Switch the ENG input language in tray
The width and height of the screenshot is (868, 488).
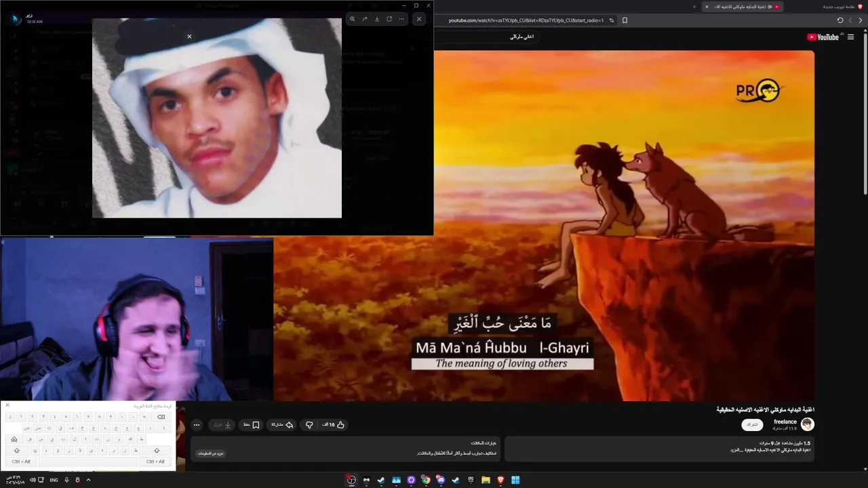(54, 480)
